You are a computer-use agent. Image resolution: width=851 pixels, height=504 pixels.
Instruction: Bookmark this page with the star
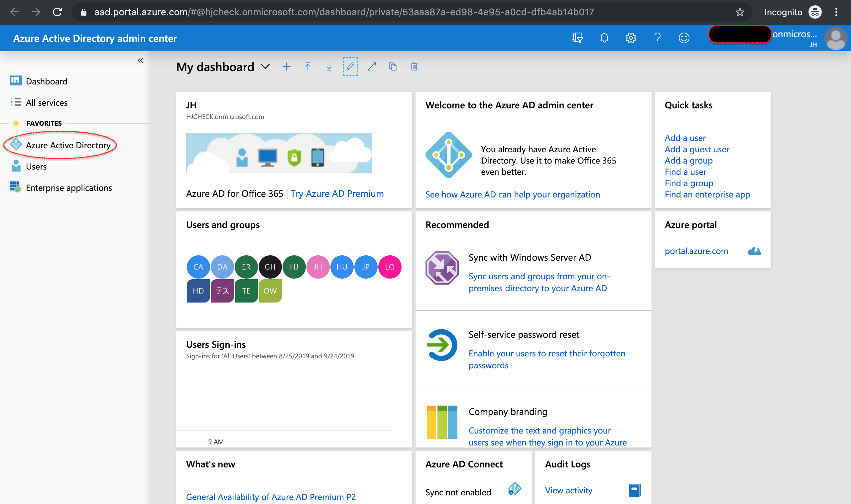(x=740, y=12)
